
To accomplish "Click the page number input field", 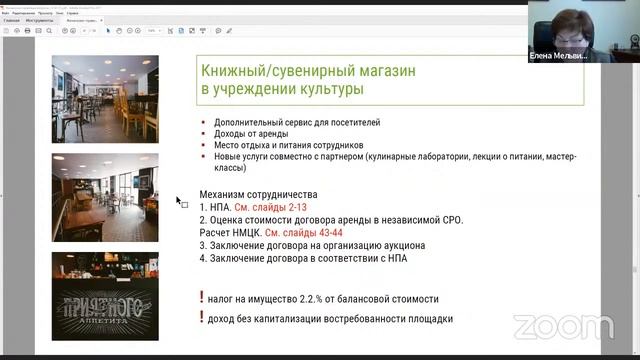I will pos(84,31).
